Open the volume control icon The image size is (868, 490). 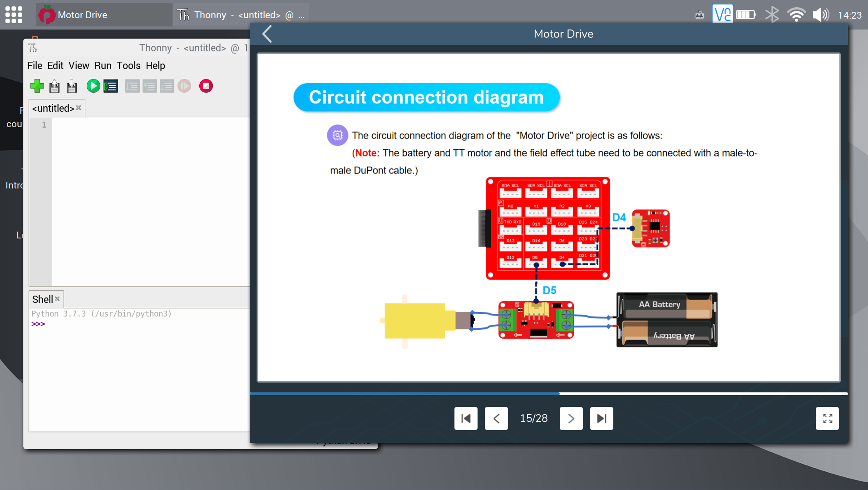point(821,15)
